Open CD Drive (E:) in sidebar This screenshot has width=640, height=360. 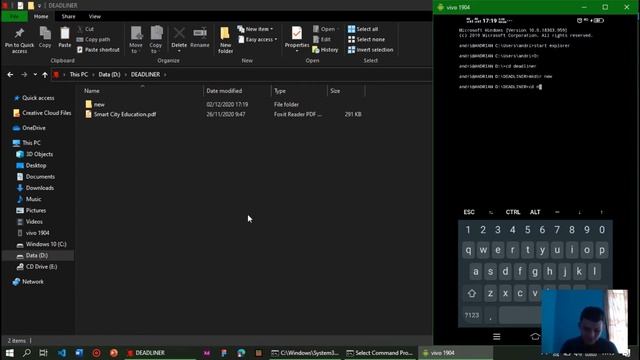point(37,267)
